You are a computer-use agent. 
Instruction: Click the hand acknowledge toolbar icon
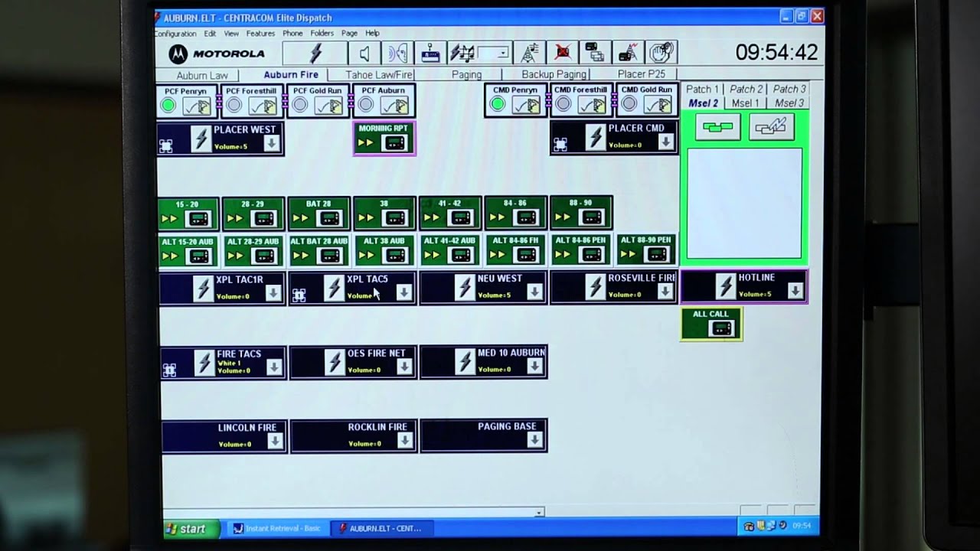661,53
